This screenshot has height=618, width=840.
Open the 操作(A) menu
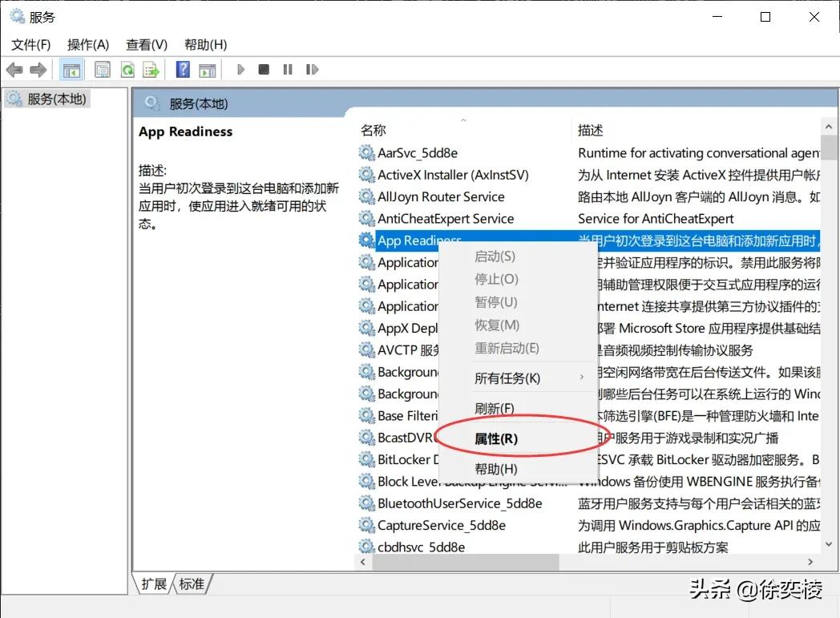point(87,45)
